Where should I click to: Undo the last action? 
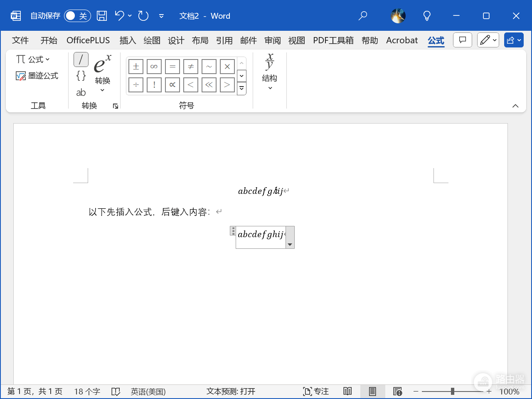119,16
